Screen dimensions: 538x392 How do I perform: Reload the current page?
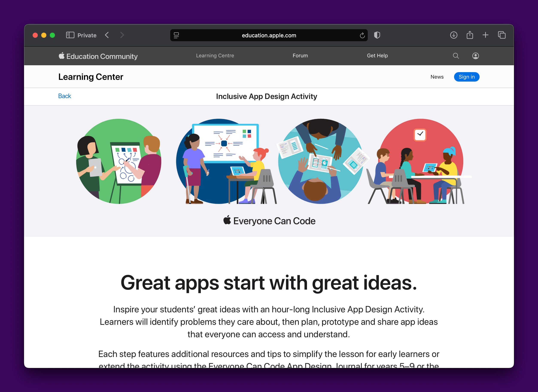click(x=362, y=35)
